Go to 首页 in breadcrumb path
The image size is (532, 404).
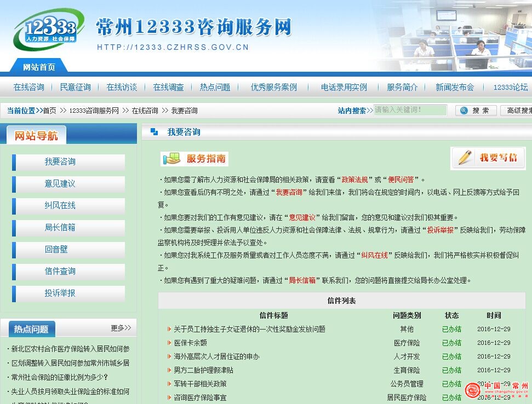pyautogui.click(x=49, y=111)
